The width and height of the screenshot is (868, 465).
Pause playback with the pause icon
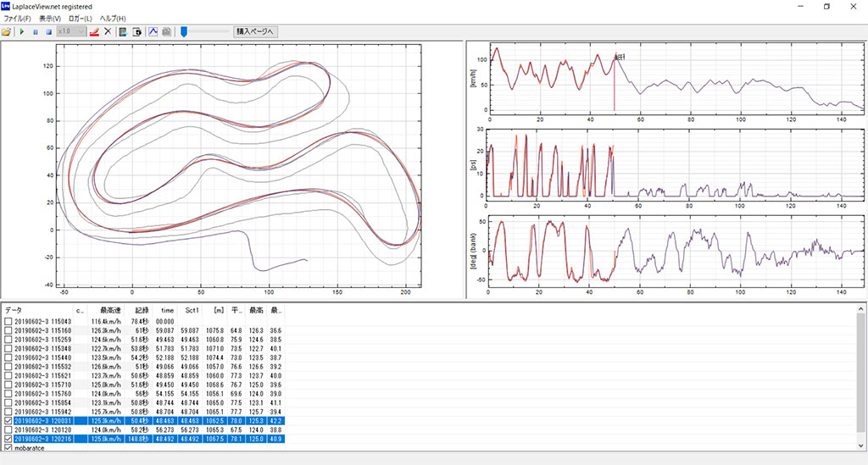click(36, 31)
